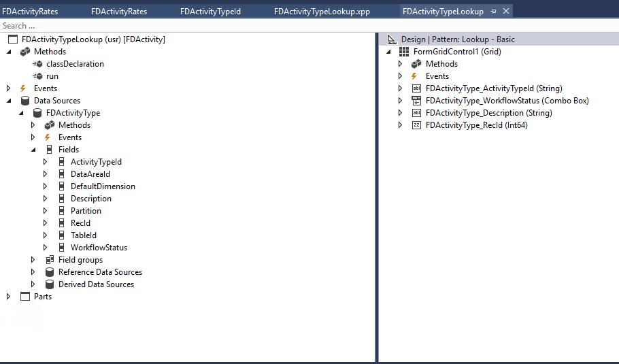Click the design ruler icon beside Design Pattern header

click(392, 39)
